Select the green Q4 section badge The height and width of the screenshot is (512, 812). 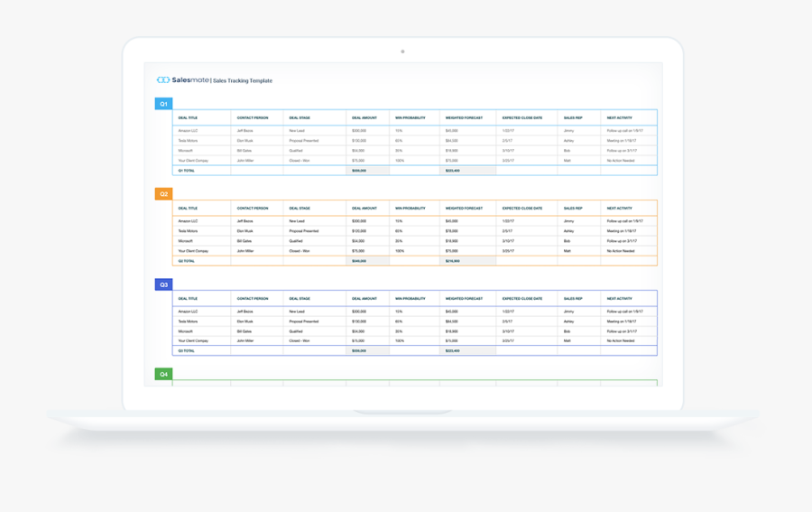click(x=163, y=374)
